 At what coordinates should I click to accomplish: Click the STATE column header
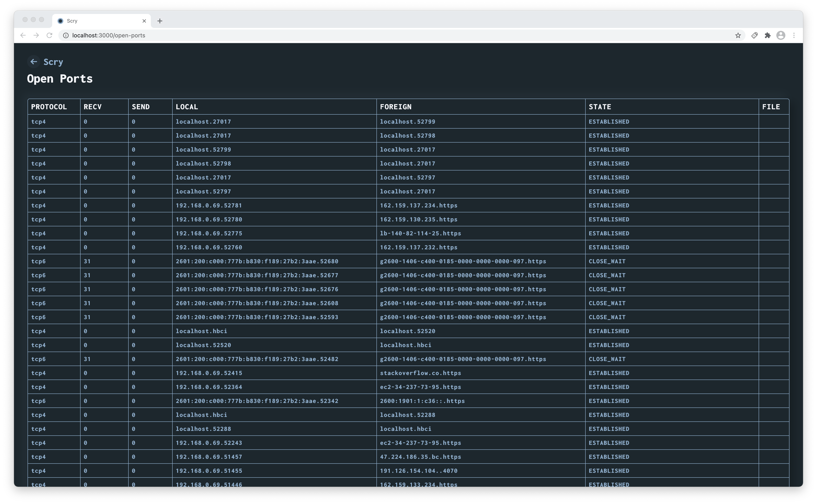[x=600, y=107]
